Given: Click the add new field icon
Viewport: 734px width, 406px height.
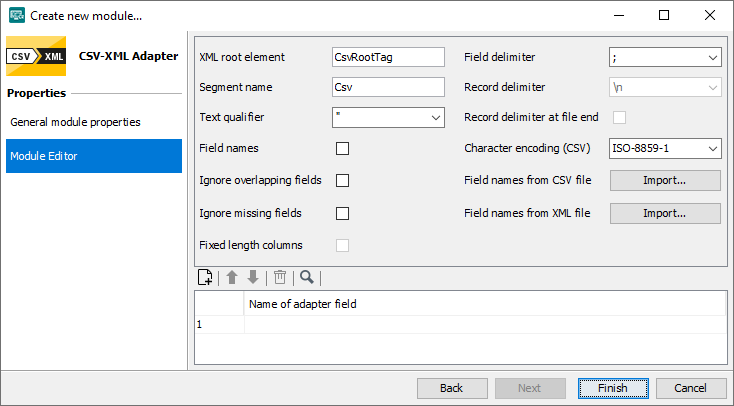Looking at the screenshot, I should coord(205,278).
